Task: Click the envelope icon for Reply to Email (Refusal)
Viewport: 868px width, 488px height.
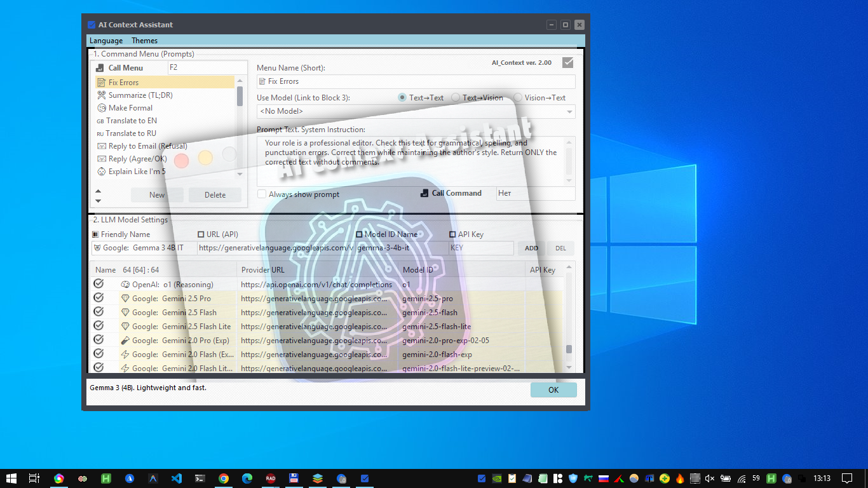Action: [x=101, y=146]
